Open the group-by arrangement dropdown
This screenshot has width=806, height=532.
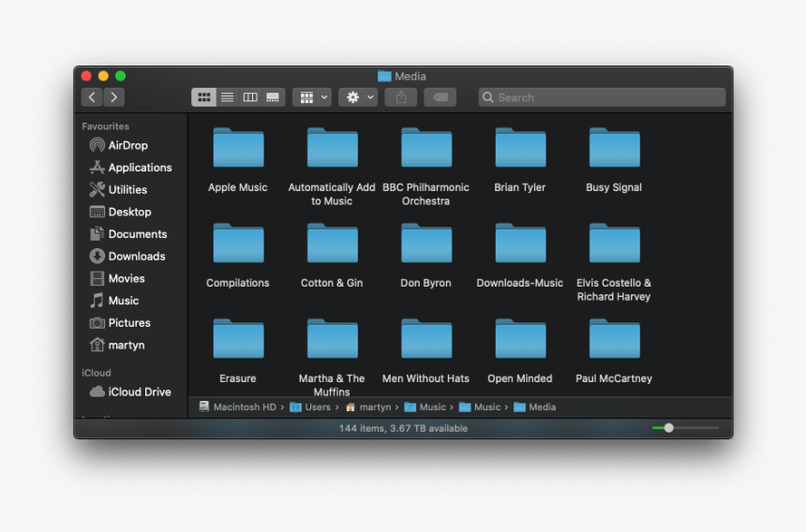312,97
